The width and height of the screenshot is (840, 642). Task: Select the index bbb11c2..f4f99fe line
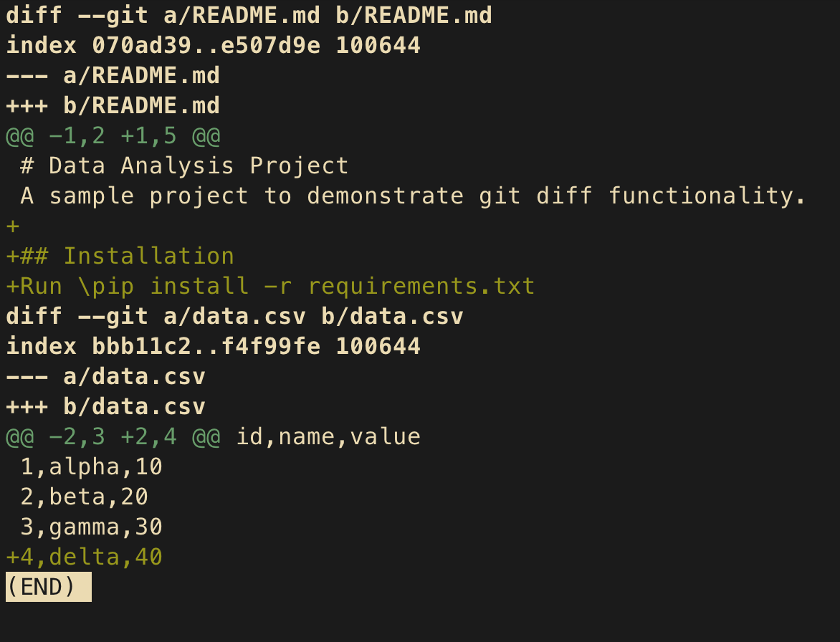tap(213, 346)
